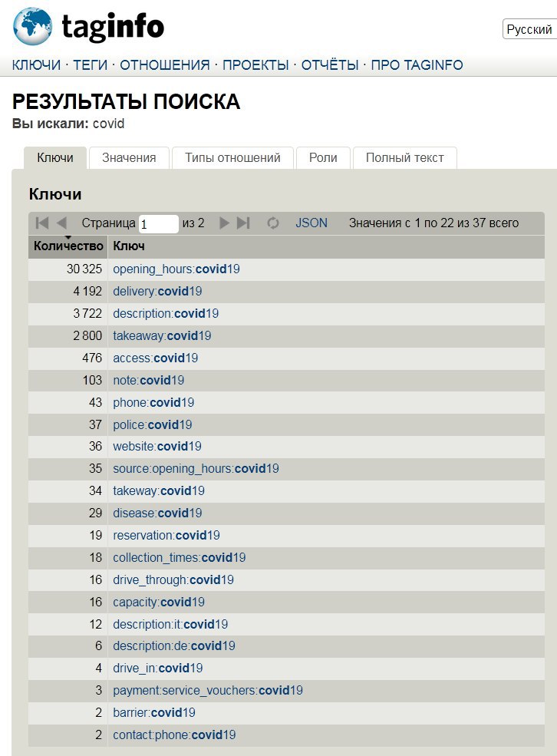Screen dimensions: 557x756
Task: Click the JSON link
Action: (311, 223)
